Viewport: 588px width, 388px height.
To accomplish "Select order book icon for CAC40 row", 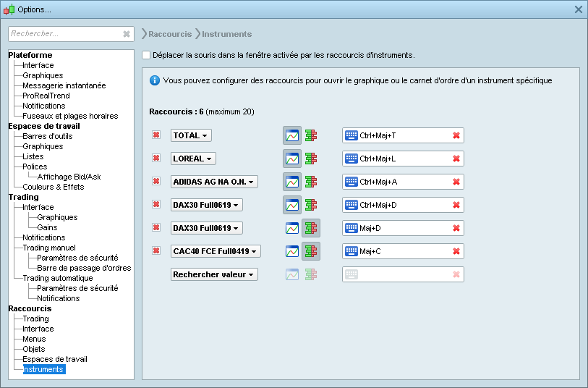I will [311, 251].
